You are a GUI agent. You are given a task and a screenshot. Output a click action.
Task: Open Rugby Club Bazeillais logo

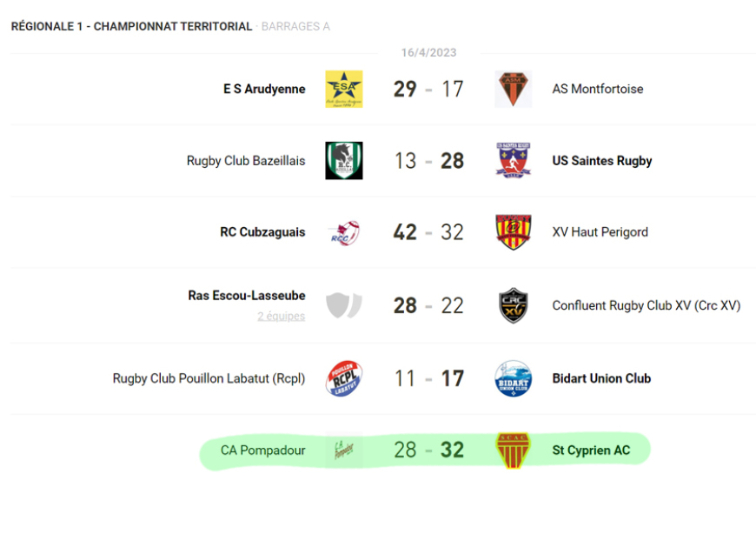(343, 161)
